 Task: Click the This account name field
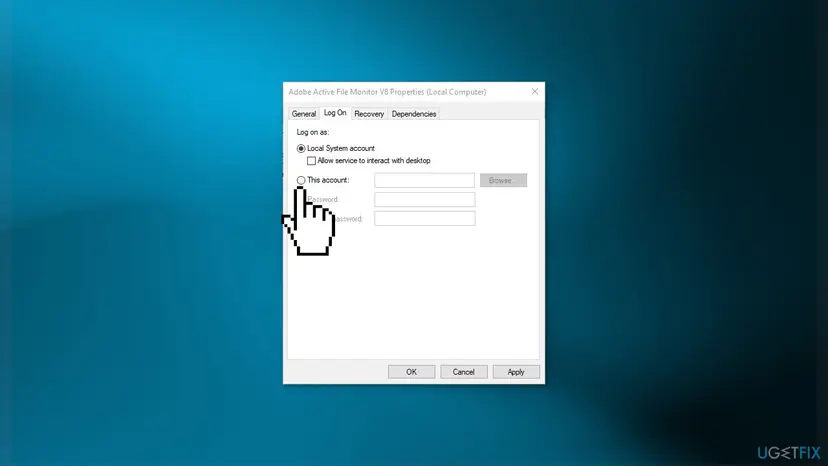click(x=425, y=180)
